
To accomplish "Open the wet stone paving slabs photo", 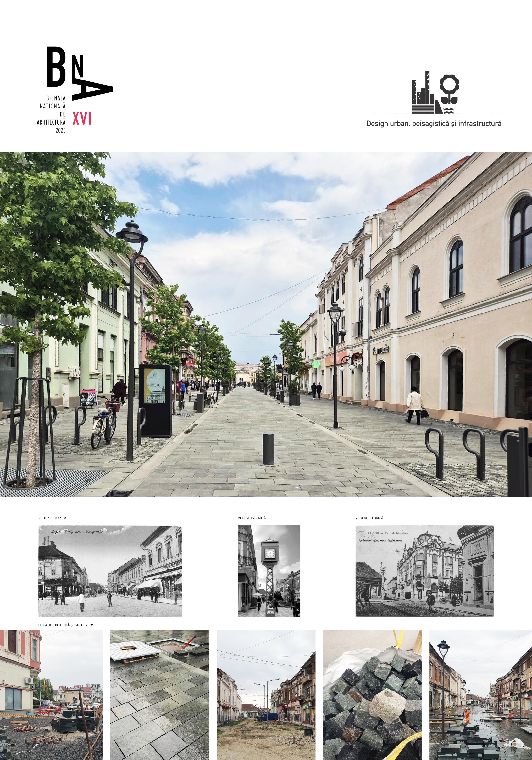I will click(160, 695).
